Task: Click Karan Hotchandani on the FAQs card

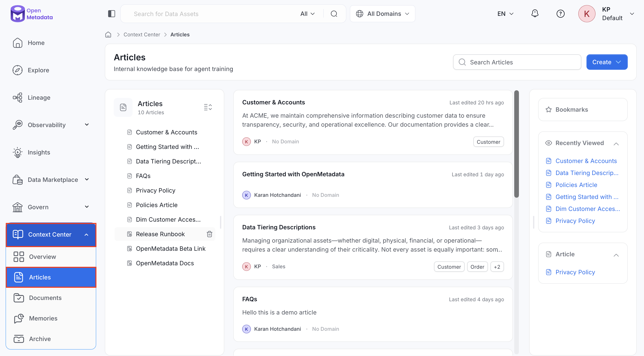Action: coord(278,329)
